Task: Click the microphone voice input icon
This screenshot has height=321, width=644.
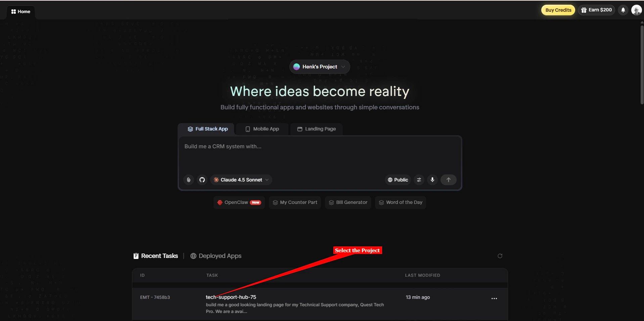Action: (432, 180)
